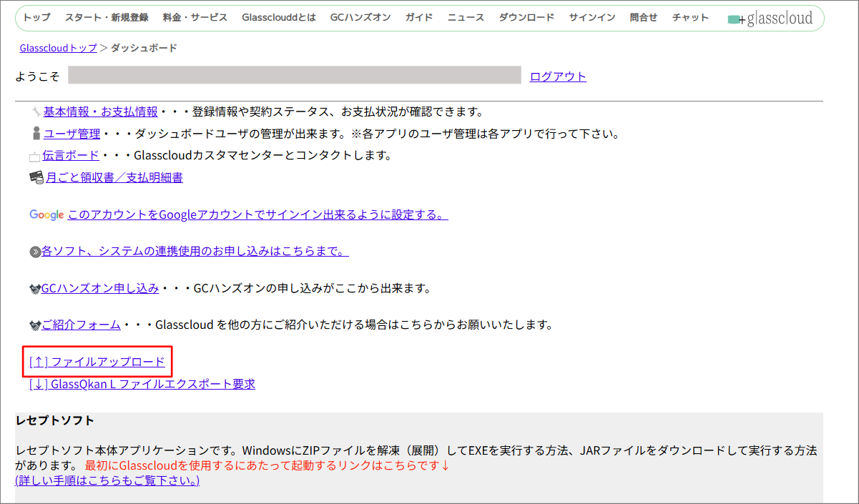
Task: Open the 料金・サービス page
Action: pos(195,17)
